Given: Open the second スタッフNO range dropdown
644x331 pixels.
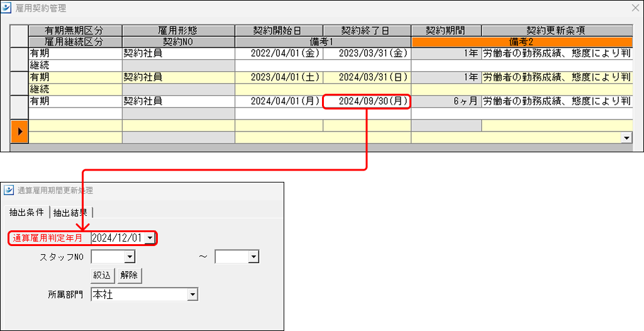Looking at the screenshot, I should tap(254, 257).
